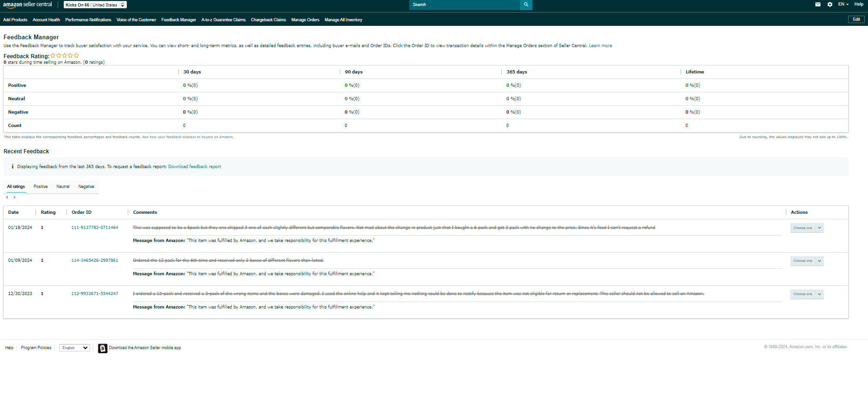Click the 01/09/2024 date cell
This screenshot has width=868, height=405.
tap(20, 260)
